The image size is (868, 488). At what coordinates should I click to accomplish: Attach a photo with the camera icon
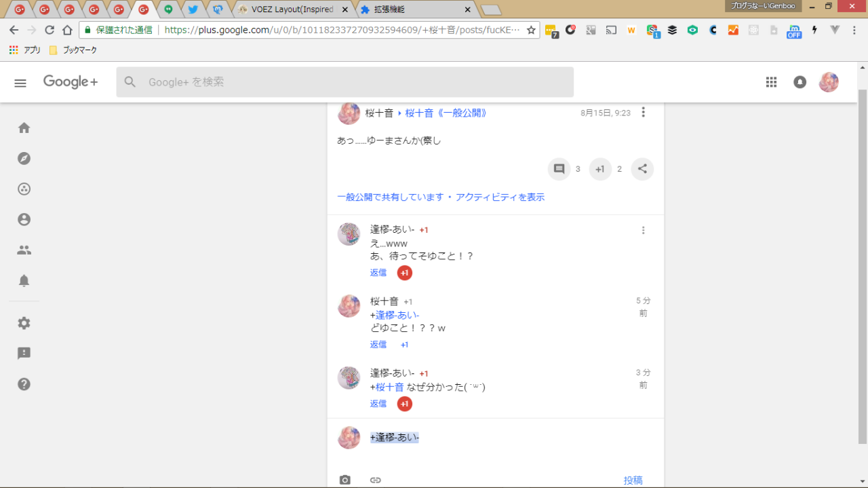(x=345, y=480)
